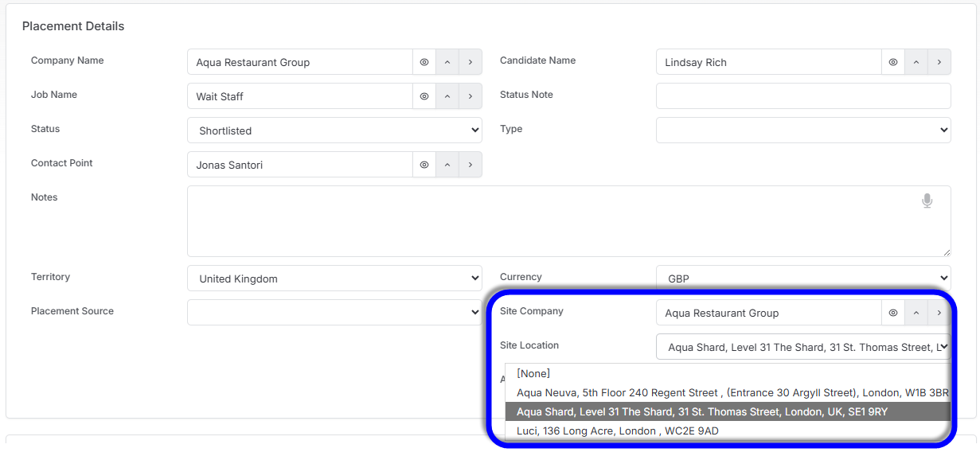Click the up caret beside Site Company

916,313
